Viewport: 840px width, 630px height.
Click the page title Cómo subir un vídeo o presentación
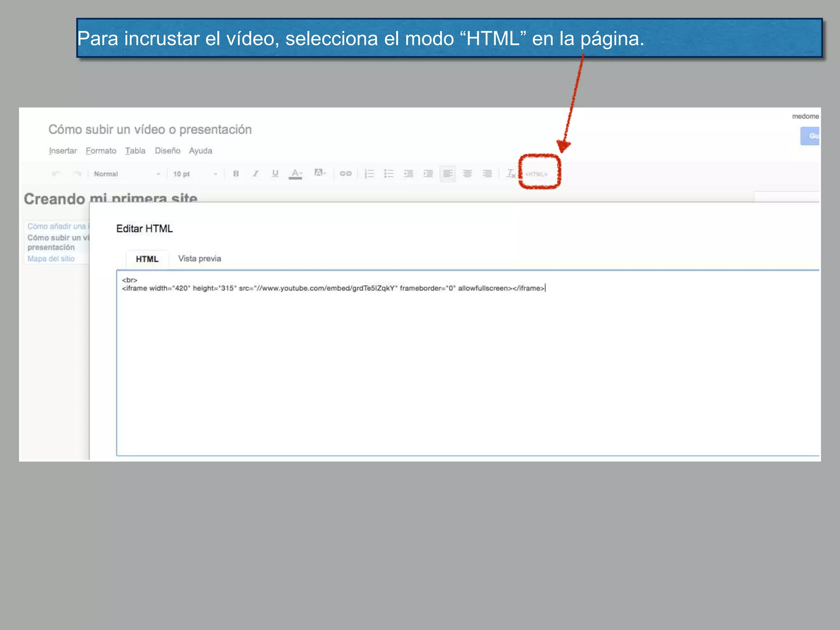coord(150,130)
